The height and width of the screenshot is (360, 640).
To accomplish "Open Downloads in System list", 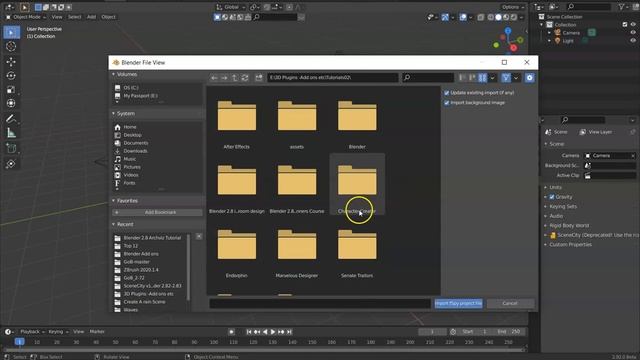I will click(x=135, y=151).
